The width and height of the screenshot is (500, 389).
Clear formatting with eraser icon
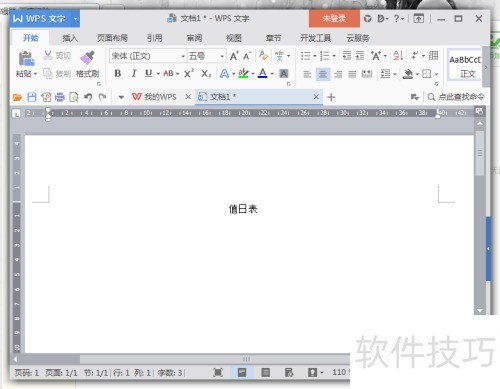point(263,55)
